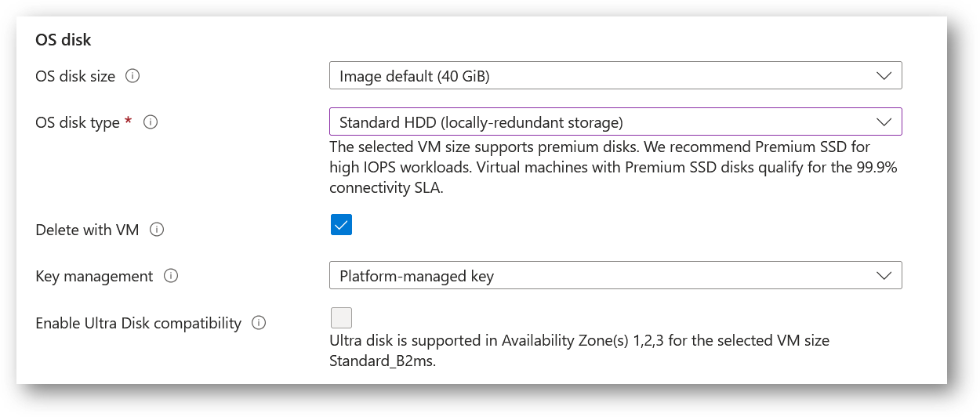Click the chevron arrow on OS disk size dropdown
980x417 pixels.
(x=884, y=76)
